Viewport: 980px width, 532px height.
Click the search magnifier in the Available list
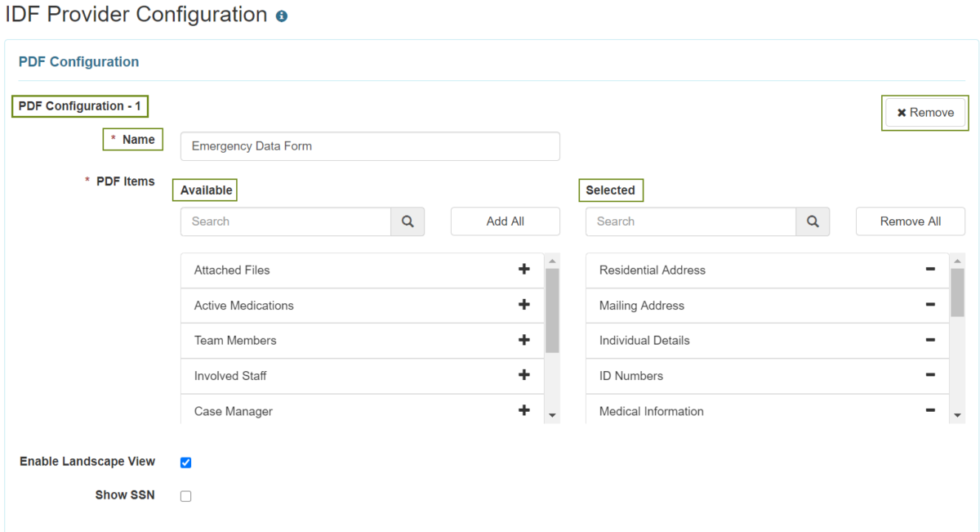(407, 221)
